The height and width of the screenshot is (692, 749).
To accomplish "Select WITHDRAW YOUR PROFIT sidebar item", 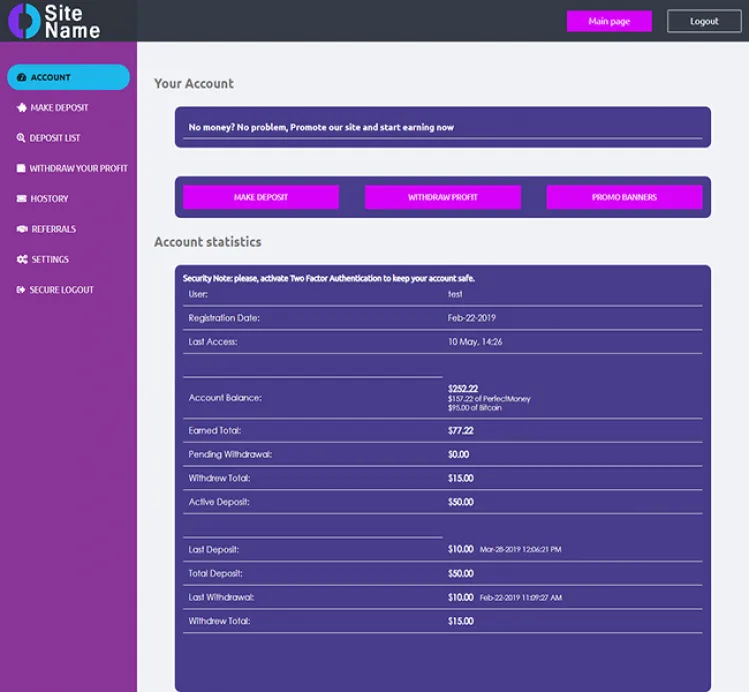I will coord(79,169).
